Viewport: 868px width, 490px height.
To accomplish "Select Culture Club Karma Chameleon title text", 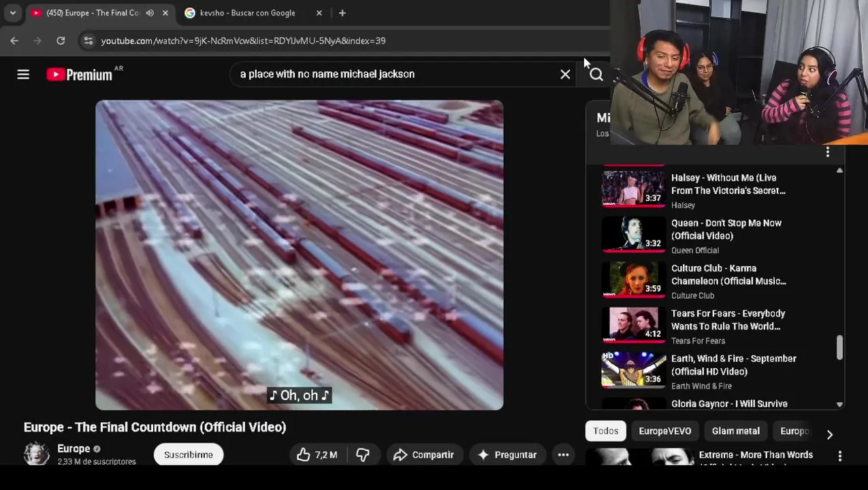I will coord(728,274).
